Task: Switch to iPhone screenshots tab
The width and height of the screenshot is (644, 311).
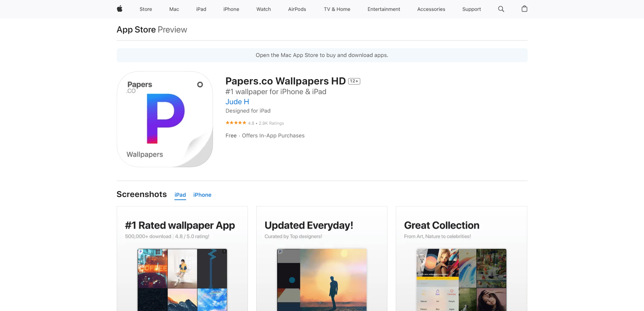Action: (202, 195)
